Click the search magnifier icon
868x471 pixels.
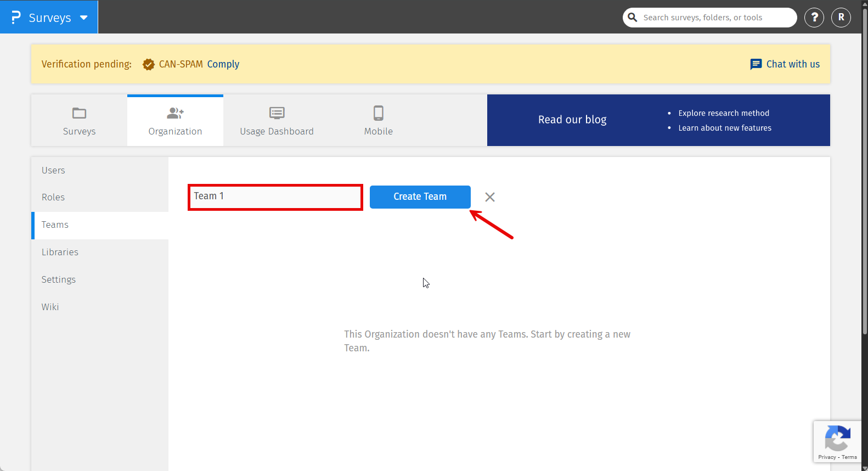click(632, 17)
